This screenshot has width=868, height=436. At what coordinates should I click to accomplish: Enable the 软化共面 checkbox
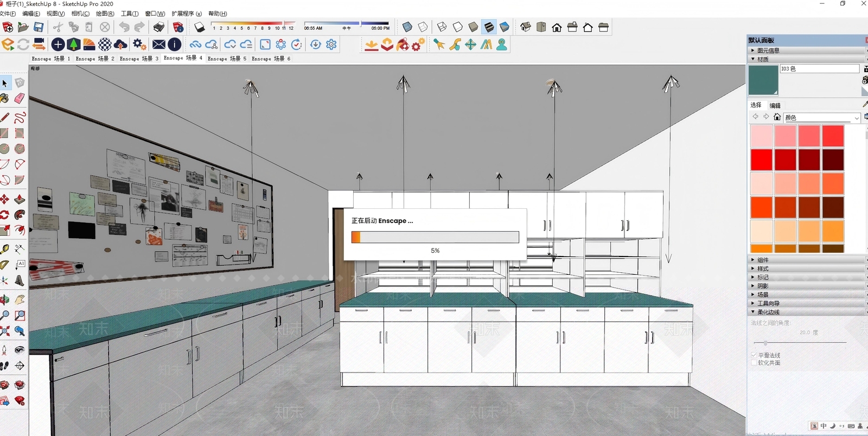[754, 363]
